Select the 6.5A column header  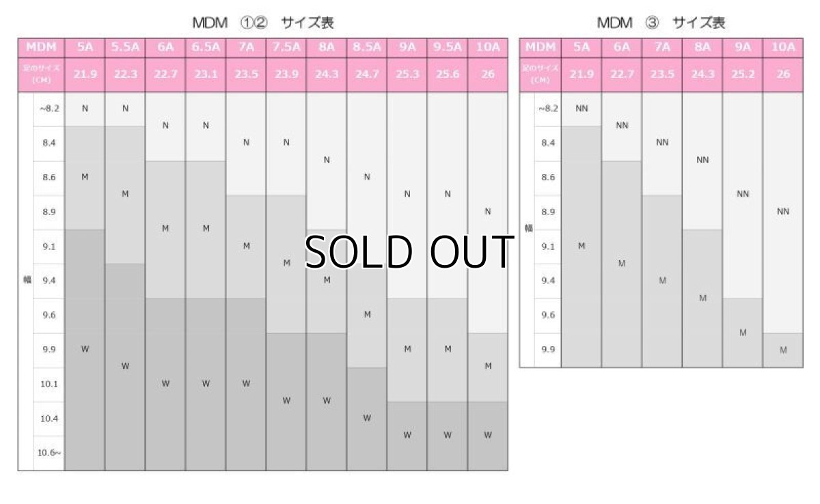click(206, 48)
